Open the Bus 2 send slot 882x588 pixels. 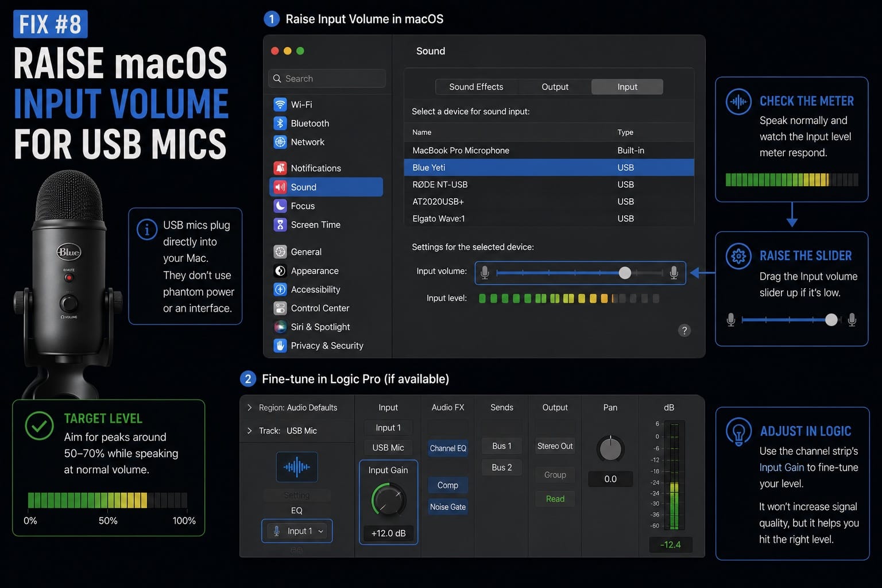click(502, 467)
